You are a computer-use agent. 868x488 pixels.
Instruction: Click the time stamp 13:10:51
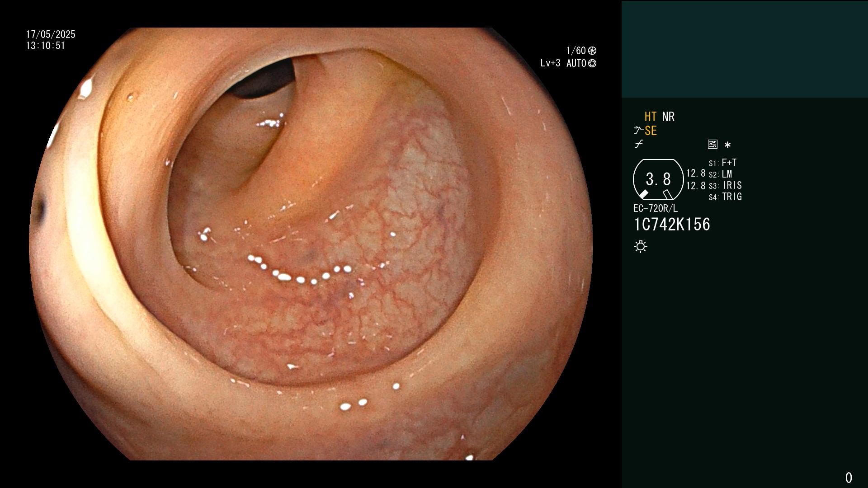coord(46,46)
